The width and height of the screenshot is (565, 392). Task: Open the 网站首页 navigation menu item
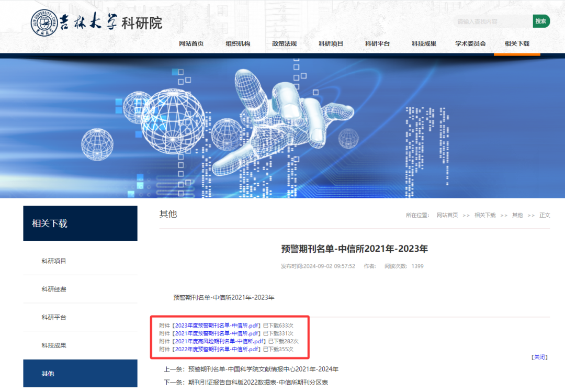[191, 43]
